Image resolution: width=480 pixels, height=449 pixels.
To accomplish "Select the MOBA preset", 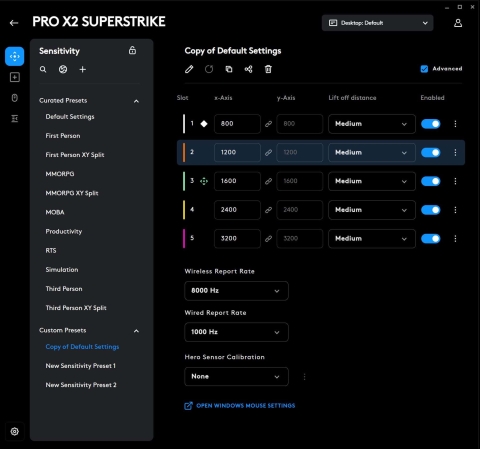I will point(55,212).
